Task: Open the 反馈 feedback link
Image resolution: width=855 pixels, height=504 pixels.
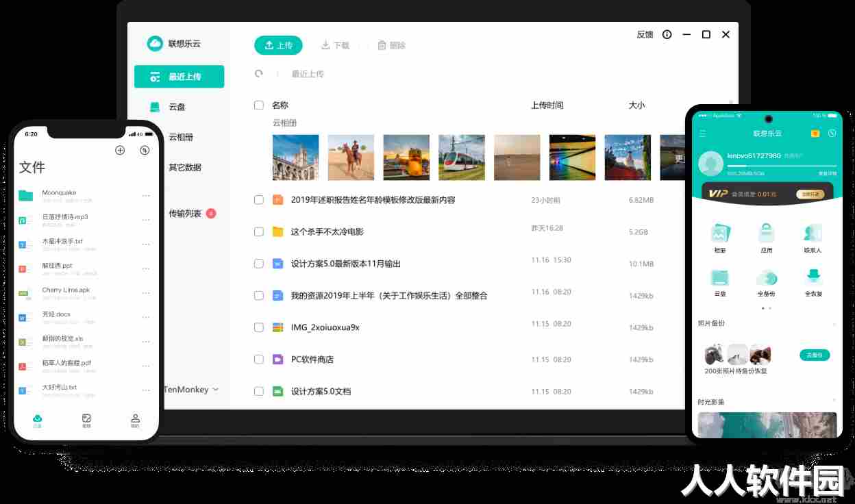Action: click(645, 34)
